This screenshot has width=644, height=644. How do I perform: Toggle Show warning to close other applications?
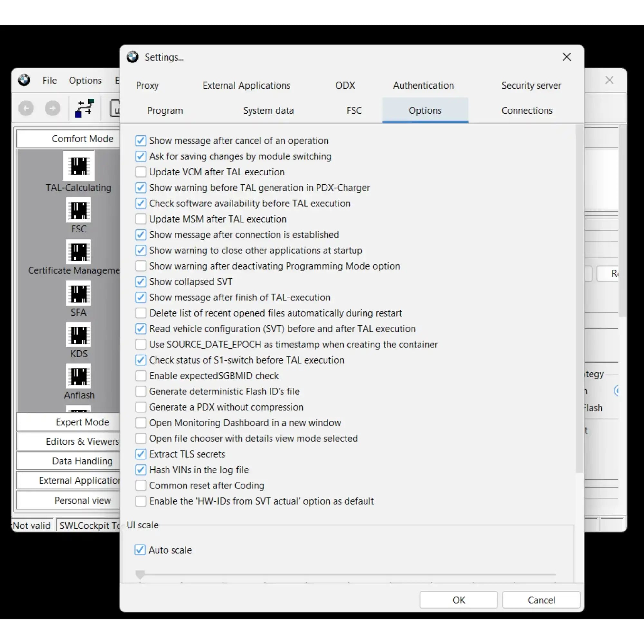point(141,250)
